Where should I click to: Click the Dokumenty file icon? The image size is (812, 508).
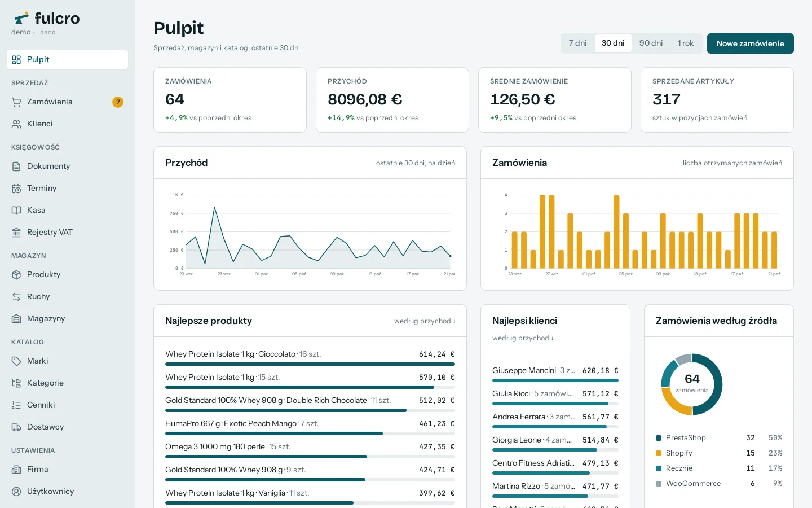coord(16,167)
